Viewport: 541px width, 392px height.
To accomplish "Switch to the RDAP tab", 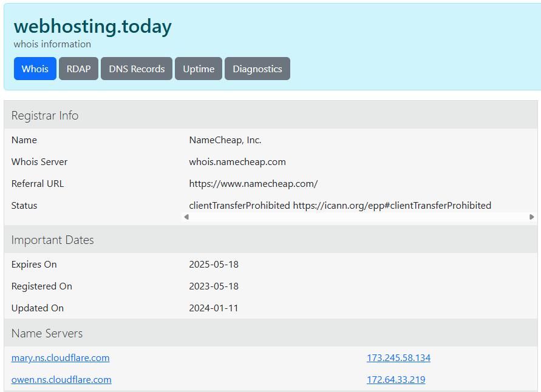I will coord(78,69).
